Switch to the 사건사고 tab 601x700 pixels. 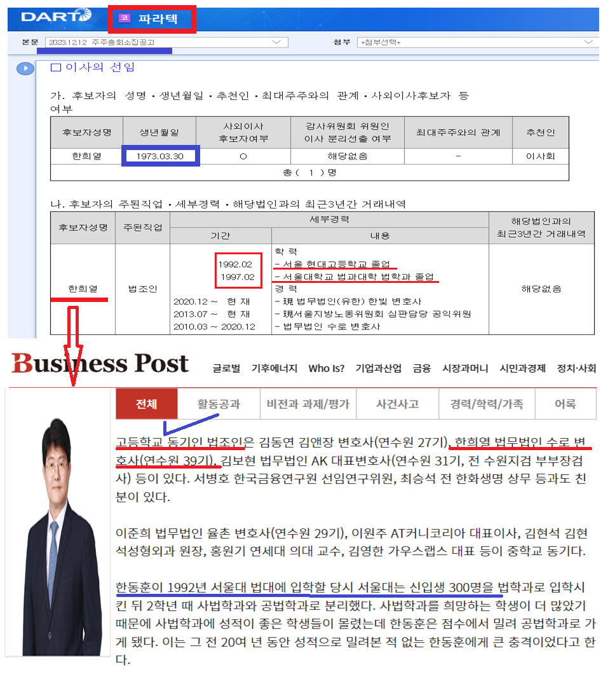398,404
